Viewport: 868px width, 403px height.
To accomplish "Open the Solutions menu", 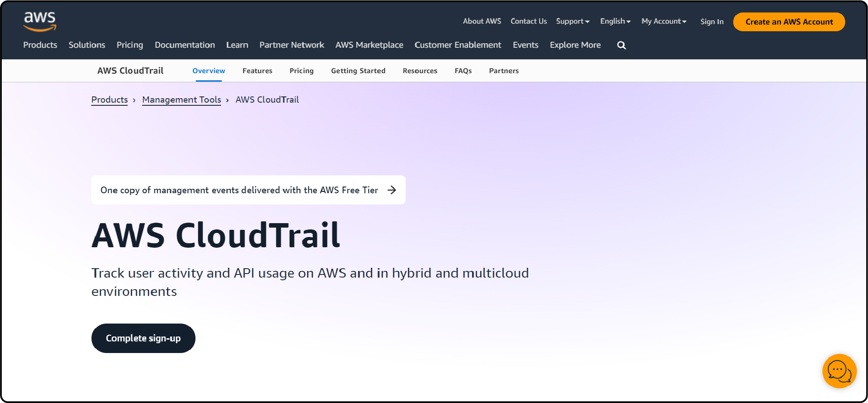I will [x=87, y=45].
